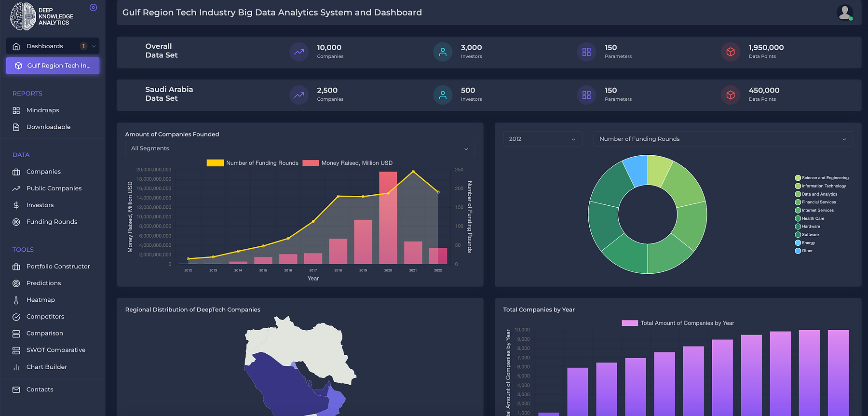The image size is (868, 416).
Task: Open the Investors data page
Action: (40, 205)
